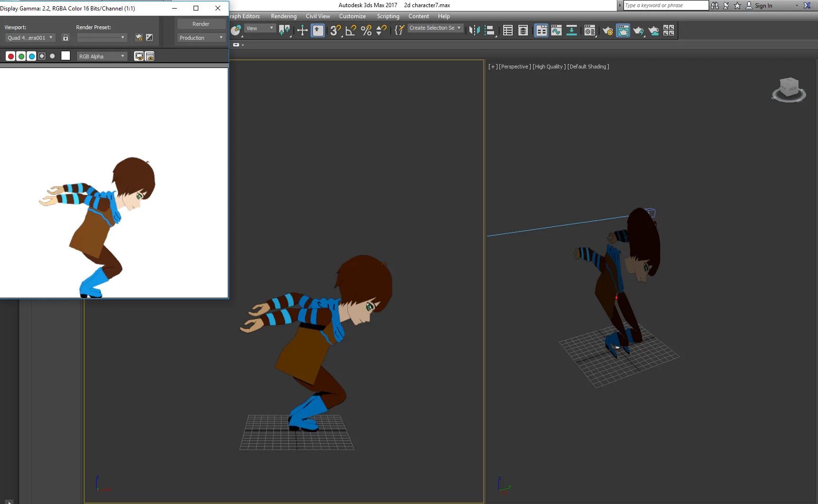
Task: Open the Schematic View icon
Action: [x=572, y=31]
